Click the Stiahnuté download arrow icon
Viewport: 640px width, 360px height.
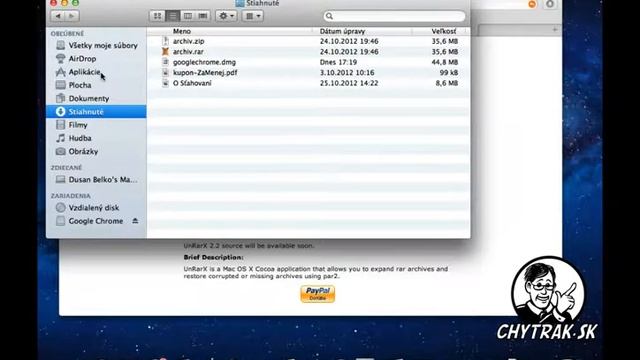click(x=60, y=111)
